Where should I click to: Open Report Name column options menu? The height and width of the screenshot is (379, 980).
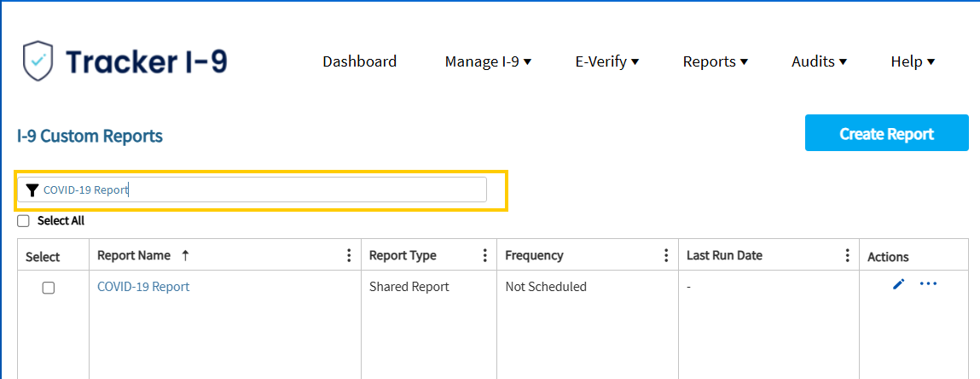[x=349, y=255]
